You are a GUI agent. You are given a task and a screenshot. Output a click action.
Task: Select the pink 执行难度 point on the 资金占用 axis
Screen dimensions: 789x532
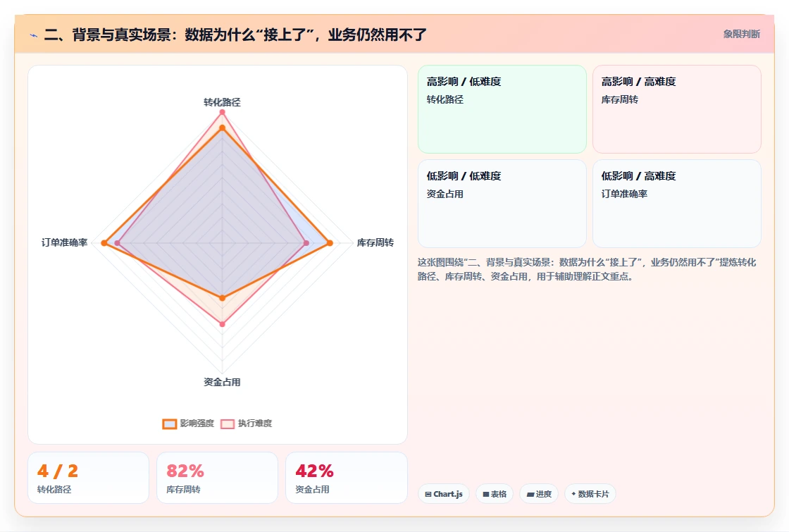click(x=223, y=324)
